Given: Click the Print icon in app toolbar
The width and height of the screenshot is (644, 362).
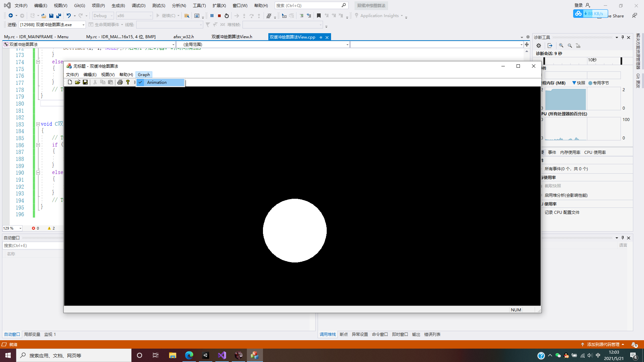Looking at the screenshot, I should pos(120,82).
